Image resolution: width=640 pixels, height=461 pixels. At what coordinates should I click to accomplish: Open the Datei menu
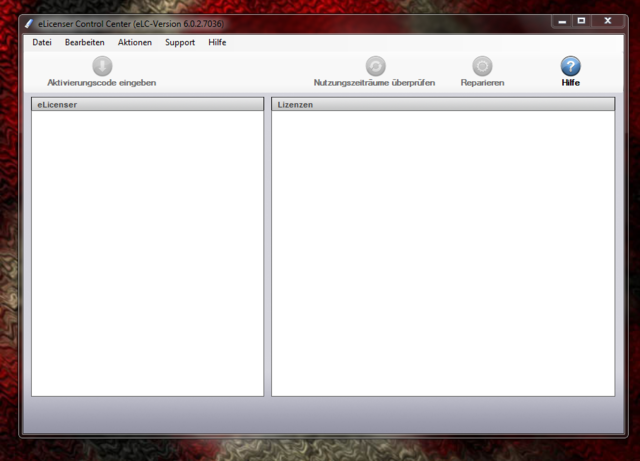pyautogui.click(x=42, y=42)
